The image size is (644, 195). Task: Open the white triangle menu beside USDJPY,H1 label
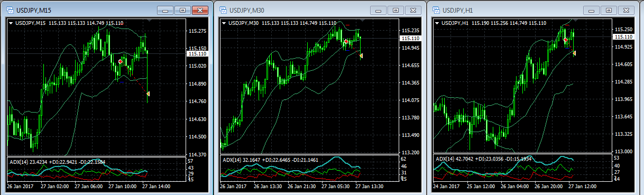click(437, 23)
